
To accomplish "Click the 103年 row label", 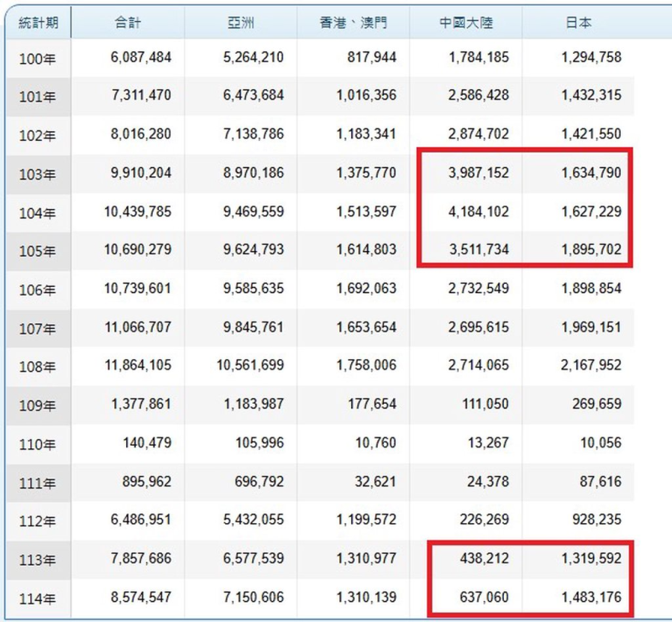I will pyautogui.click(x=37, y=174).
